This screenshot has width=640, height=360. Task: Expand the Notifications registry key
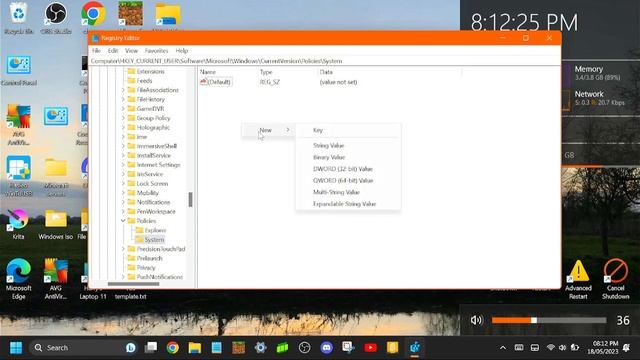click(123, 202)
